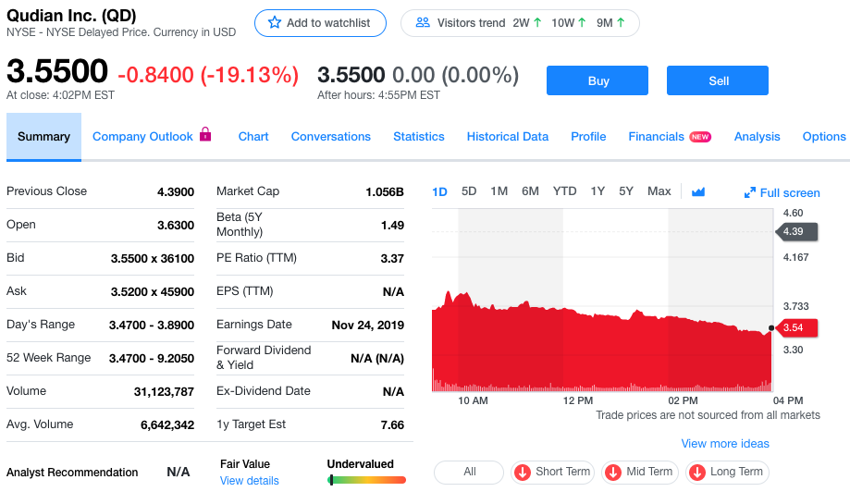Image resolution: width=850 pixels, height=504 pixels.
Task: Go to the Conversations tab
Action: [x=331, y=137]
